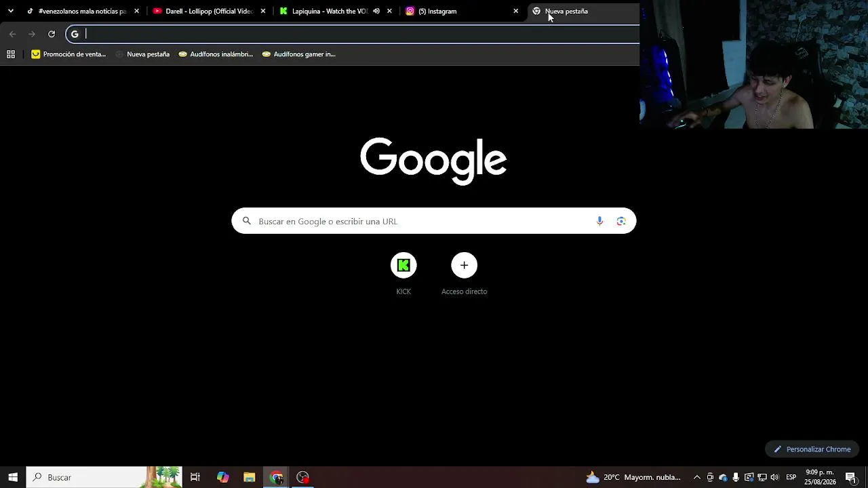Start voice search with the microphone icon
868x488 pixels.
point(599,221)
